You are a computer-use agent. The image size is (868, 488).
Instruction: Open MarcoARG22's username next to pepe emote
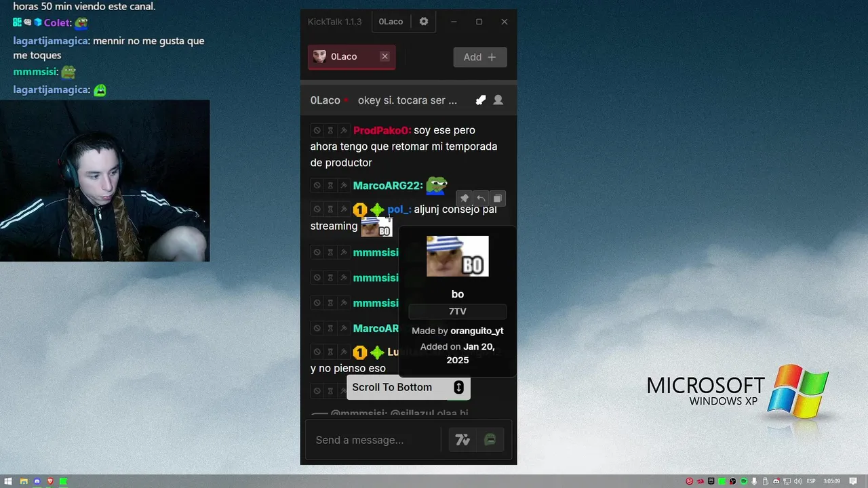[388, 186]
